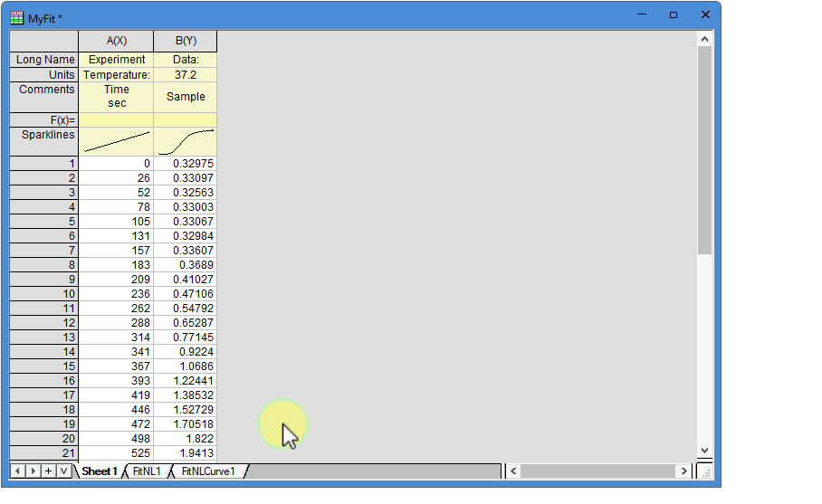Maximize the MyFit workbook window
Viewport: 822px width, 504px height.
tap(673, 15)
